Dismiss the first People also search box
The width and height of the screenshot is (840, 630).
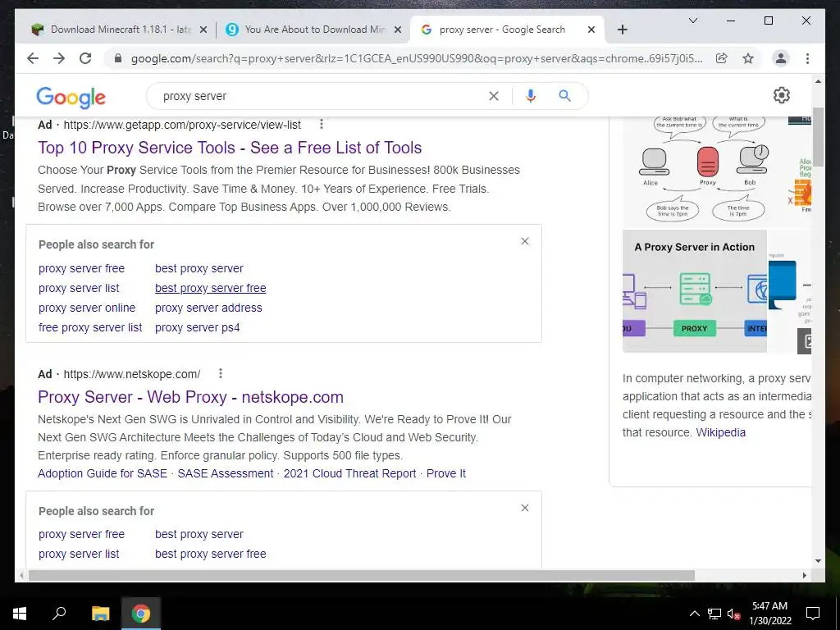point(525,241)
